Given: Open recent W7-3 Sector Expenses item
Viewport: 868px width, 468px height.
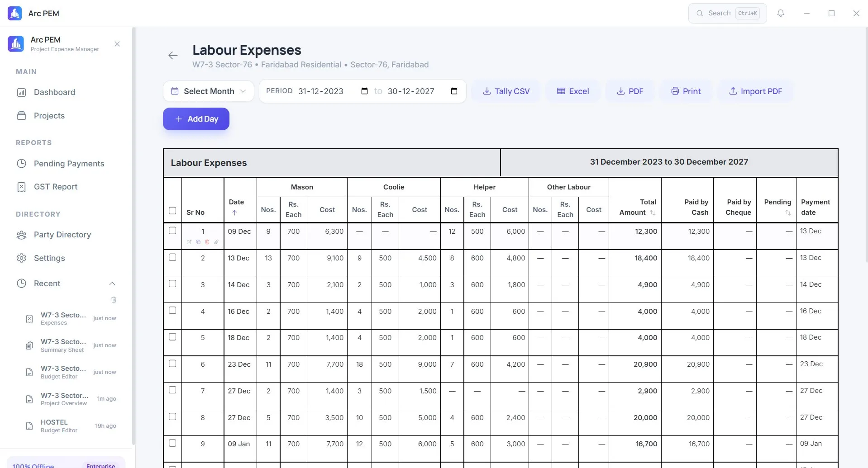Looking at the screenshot, I should [72, 318].
